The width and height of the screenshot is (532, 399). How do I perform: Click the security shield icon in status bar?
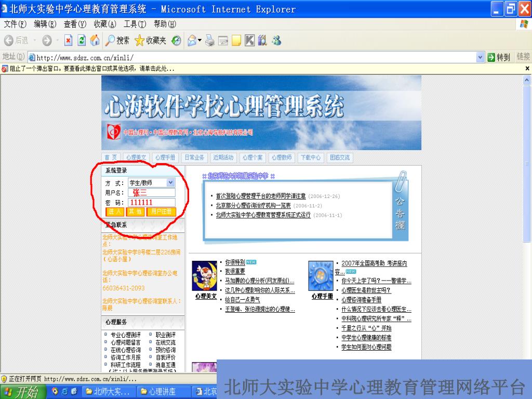(x=4, y=379)
